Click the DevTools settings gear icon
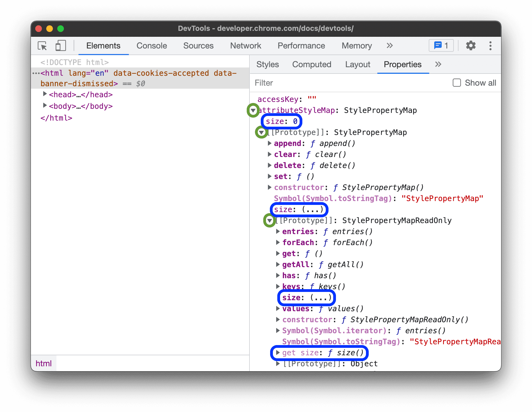 point(471,46)
